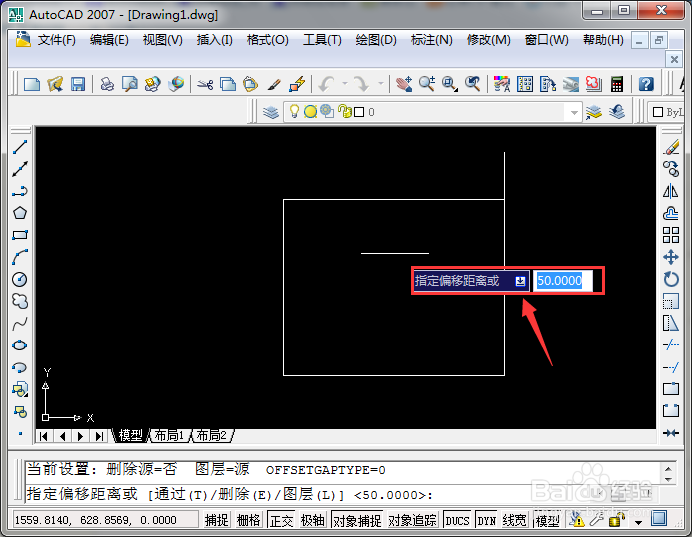
Task: Select the Trim tool
Action: click(671, 345)
